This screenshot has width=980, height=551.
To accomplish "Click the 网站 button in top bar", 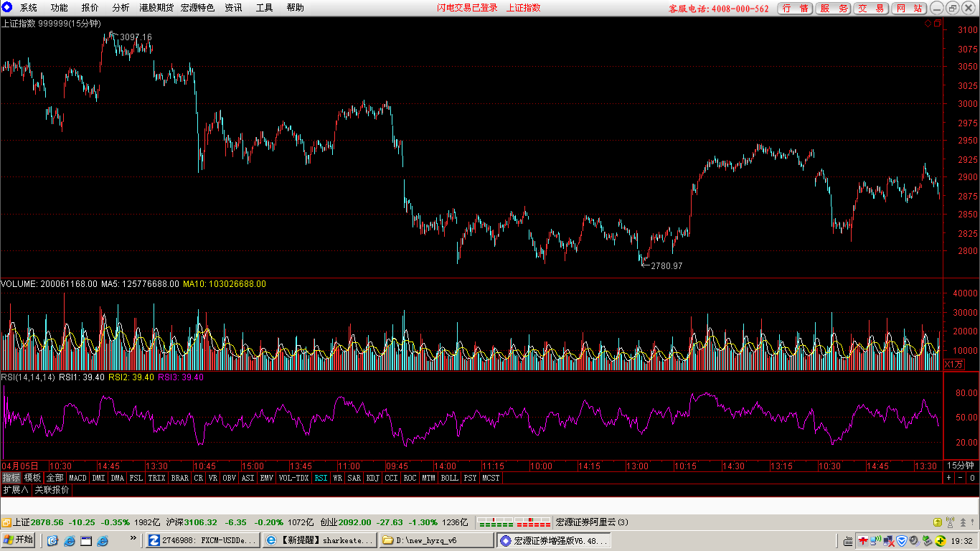I will point(908,9).
